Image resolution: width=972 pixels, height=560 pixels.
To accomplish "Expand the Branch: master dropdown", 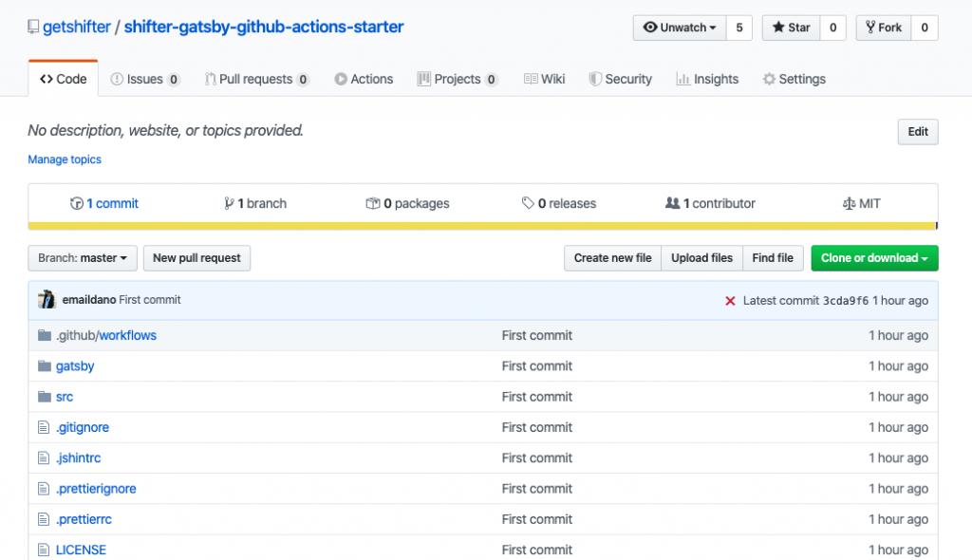I will (x=83, y=258).
